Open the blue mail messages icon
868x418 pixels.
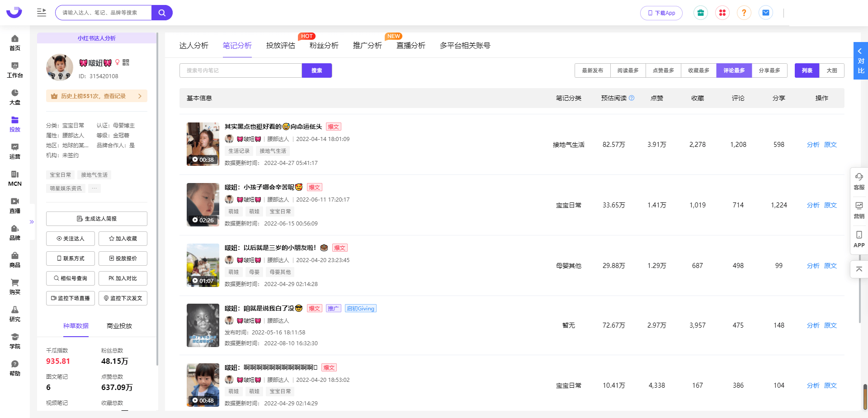766,13
